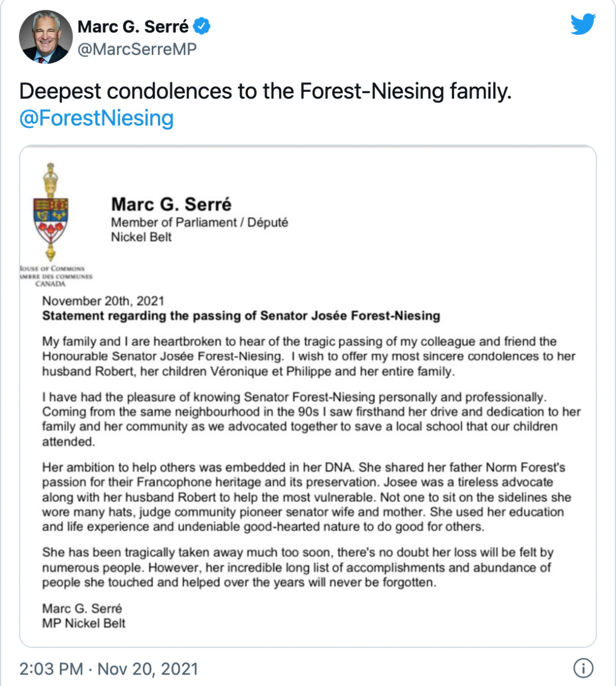Click the paragraph starting "My family and I"

308,357
